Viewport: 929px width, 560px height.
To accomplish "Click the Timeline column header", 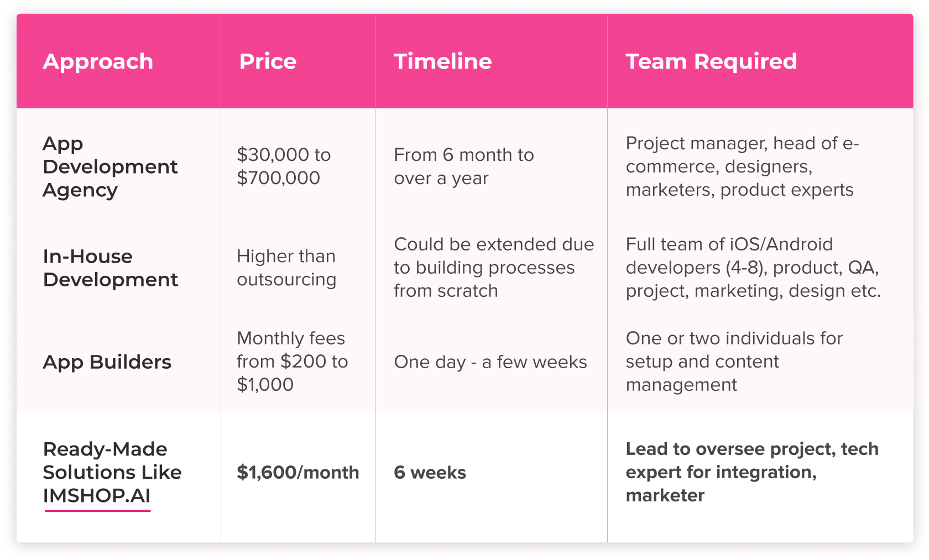I will coord(442,61).
